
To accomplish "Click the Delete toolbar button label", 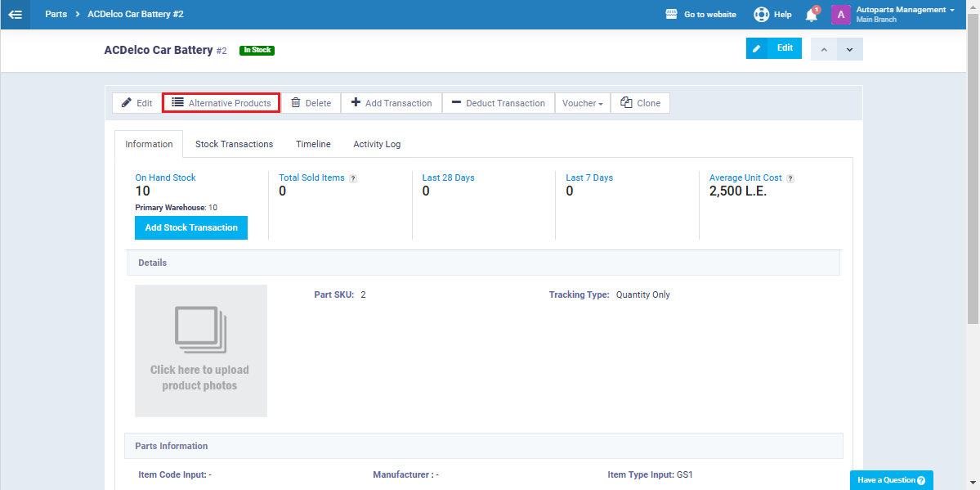I will (x=318, y=103).
